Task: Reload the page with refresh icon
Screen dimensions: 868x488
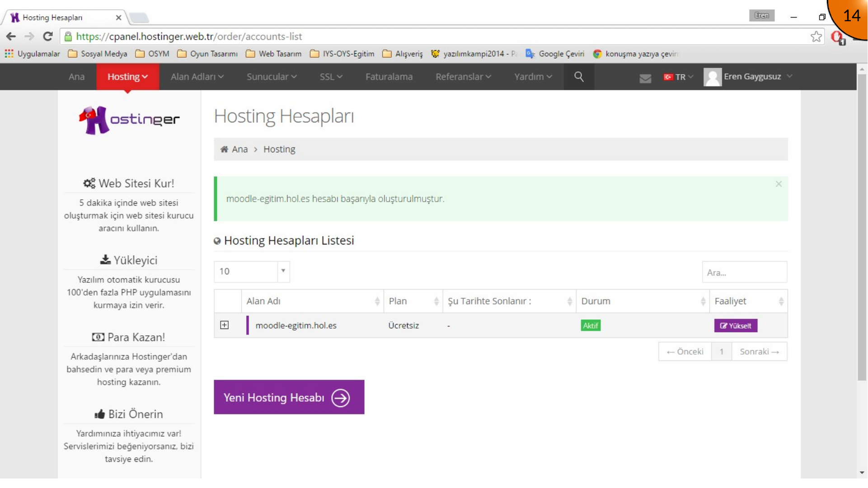Action: 48,37
